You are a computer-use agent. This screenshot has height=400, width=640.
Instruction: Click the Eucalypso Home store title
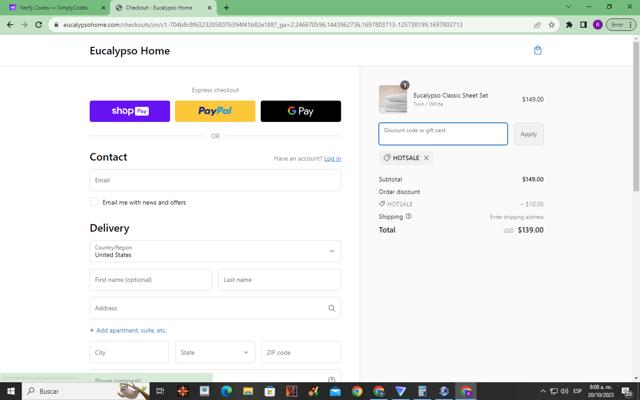click(x=130, y=51)
